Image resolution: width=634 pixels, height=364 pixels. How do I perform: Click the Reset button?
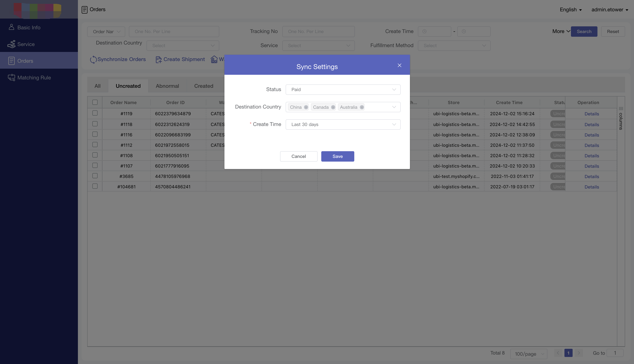pos(613,32)
